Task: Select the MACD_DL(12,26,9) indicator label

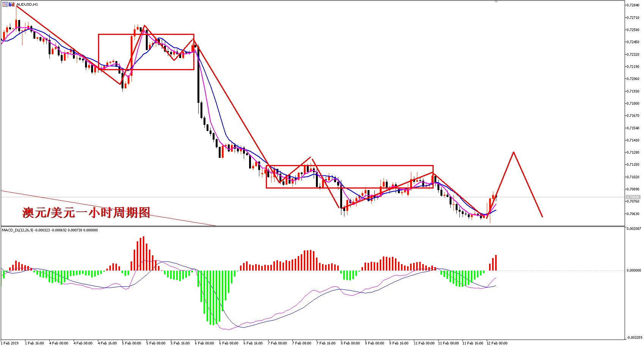Action: point(50,230)
